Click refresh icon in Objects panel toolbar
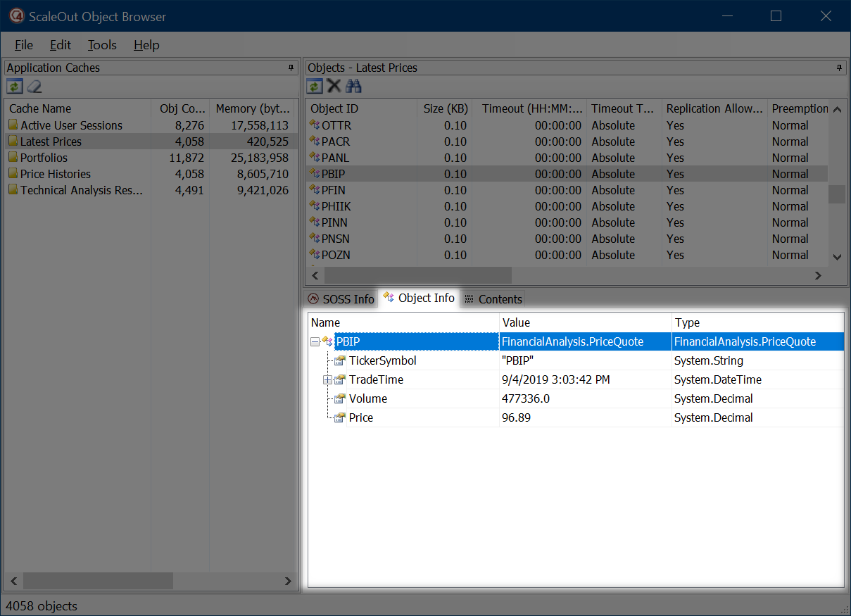The image size is (851, 616). click(315, 87)
